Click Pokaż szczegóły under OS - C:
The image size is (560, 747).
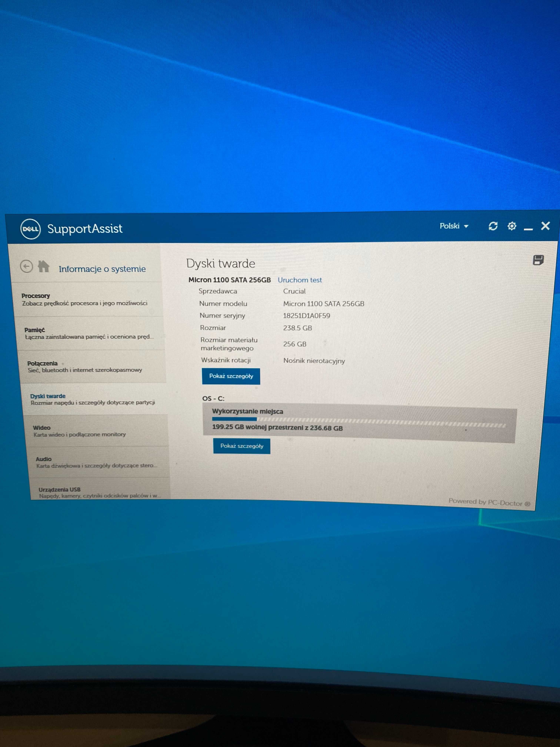pyautogui.click(x=242, y=446)
